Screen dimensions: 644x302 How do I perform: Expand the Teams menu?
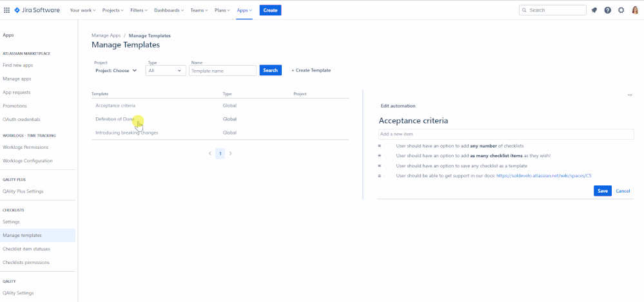[199, 10]
